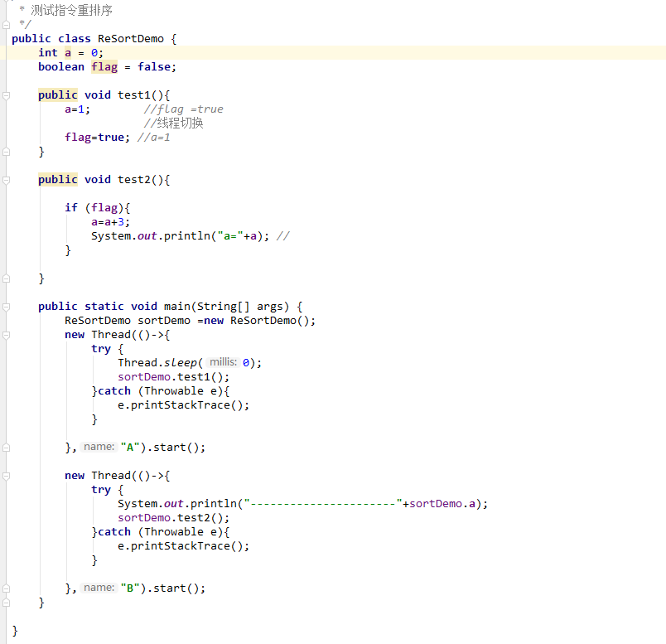Click fold end marker at thread "A" start line
666x644 pixels.
(x=6, y=448)
